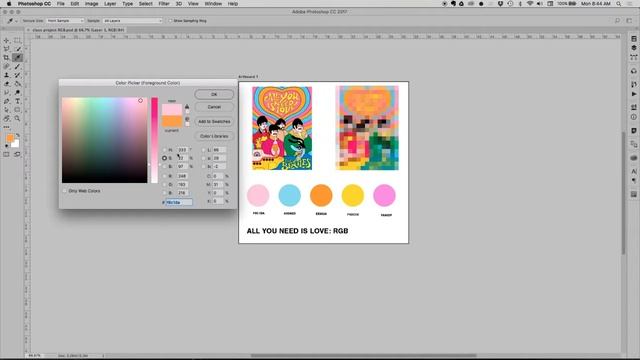Image resolution: width=640 pixels, height=360 pixels.
Task: Select the Brightness radio button under S
Action: pyautogui.click(x=164, y=167)
